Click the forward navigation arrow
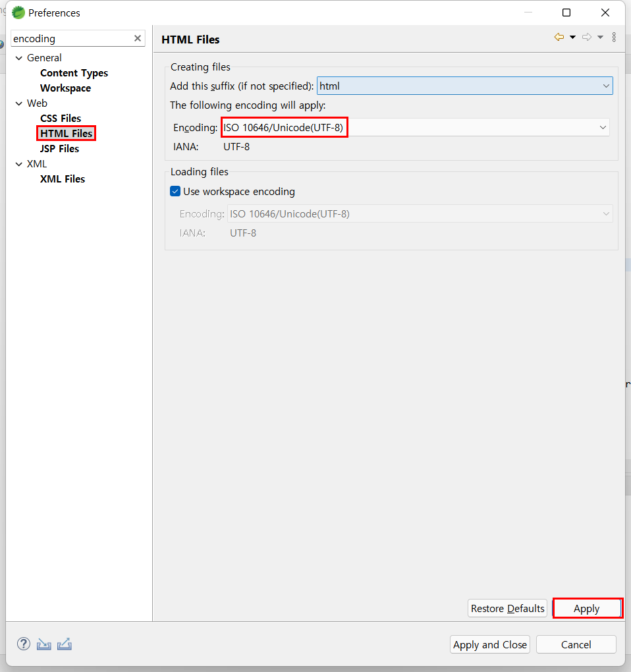631x672 pixels. pyautogui.click(x=587, y=38)
